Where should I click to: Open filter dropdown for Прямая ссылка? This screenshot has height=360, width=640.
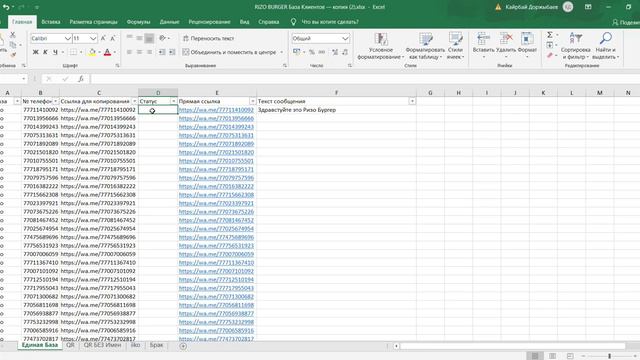pos(252,101)
